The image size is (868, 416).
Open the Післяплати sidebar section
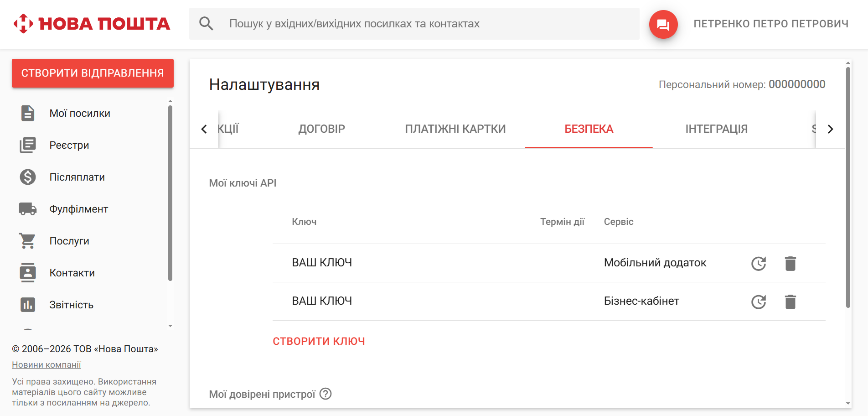77,177
